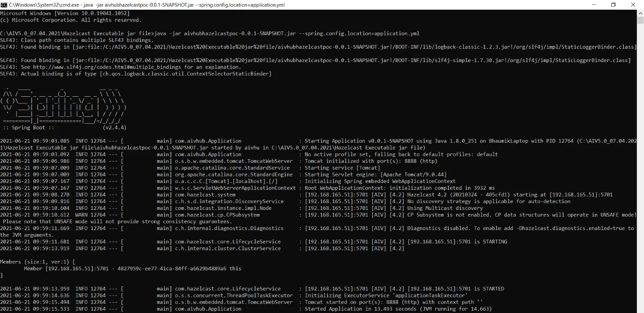The width and height of the screenshot is (644, 313).
Task: Open the cmd.exe system menu icon
Action: 4,5
